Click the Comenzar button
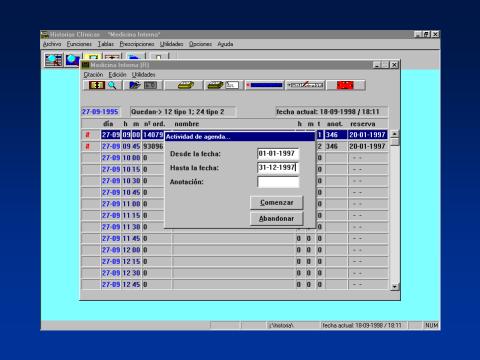The width and height of the screenshot is (480, 360). click(x=277, y=203)
